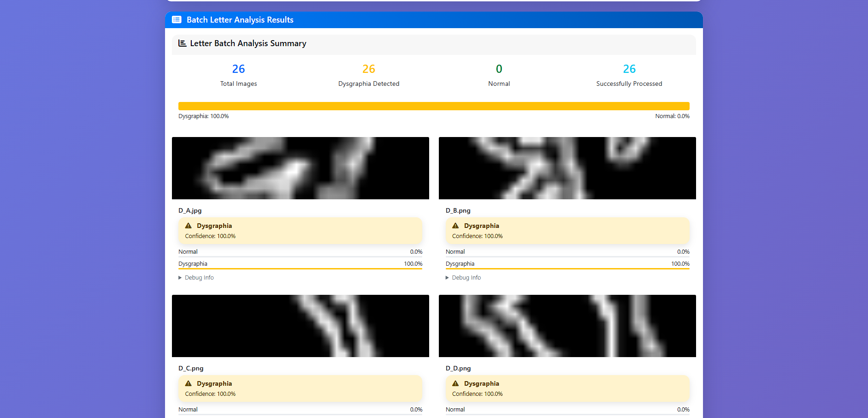This screenshot has height=418, width=868.
Task: Expand Debug Info under D_A.jpg
Action: coord(196,277)
